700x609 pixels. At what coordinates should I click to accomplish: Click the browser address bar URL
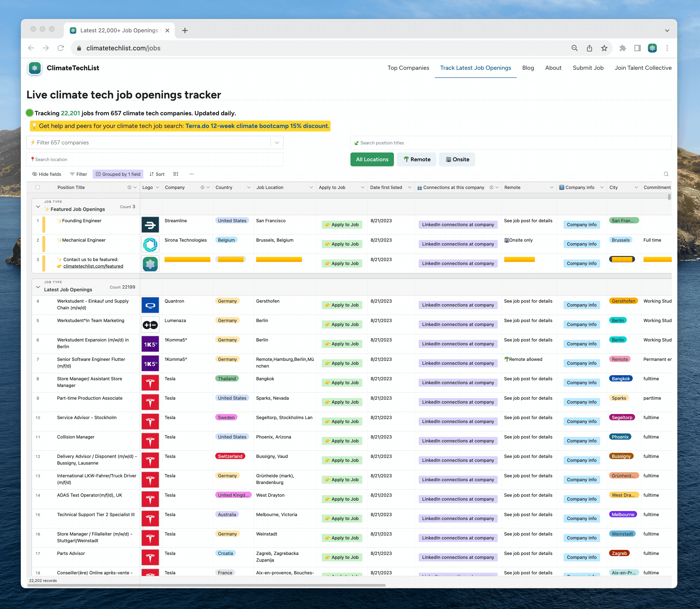click(123, 48)
